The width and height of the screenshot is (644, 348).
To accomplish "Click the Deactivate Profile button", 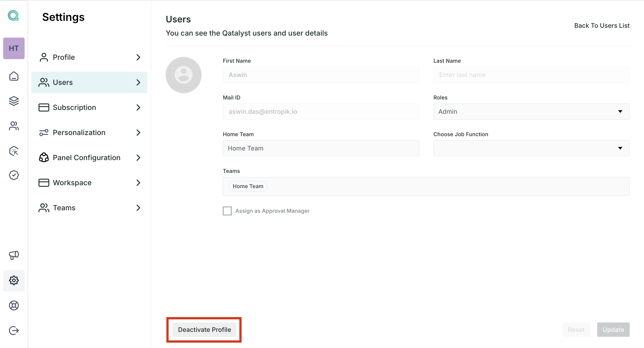I will click(x=204, y=329).
